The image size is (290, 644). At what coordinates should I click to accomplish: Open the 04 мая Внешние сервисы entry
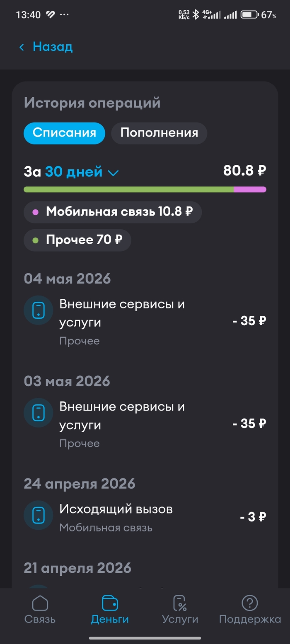pyautogui.click(x=145, y=322)
